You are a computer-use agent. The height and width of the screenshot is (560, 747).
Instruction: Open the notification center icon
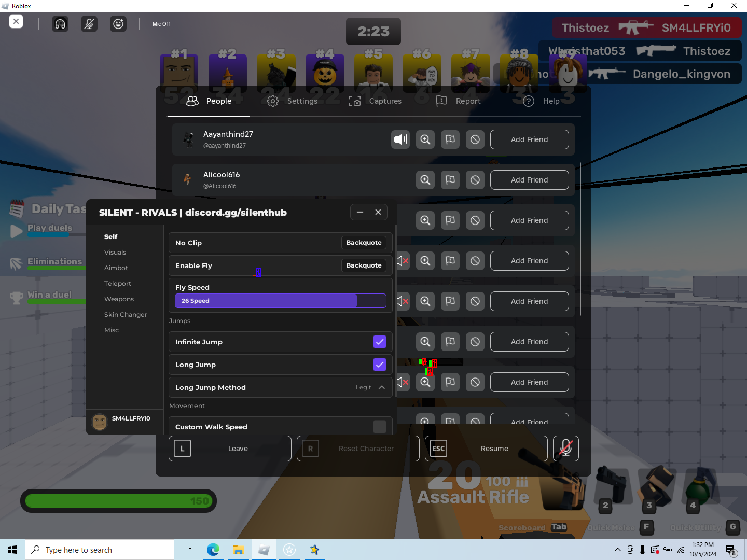pyautogui.click(x=730, y=550)
